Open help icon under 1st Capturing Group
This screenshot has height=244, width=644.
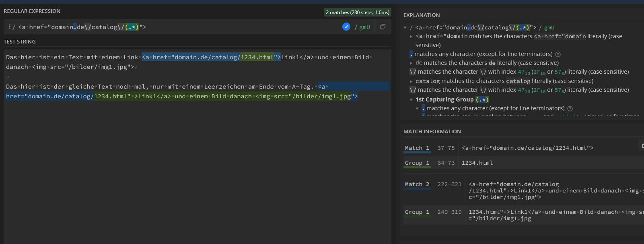[570, 109]
